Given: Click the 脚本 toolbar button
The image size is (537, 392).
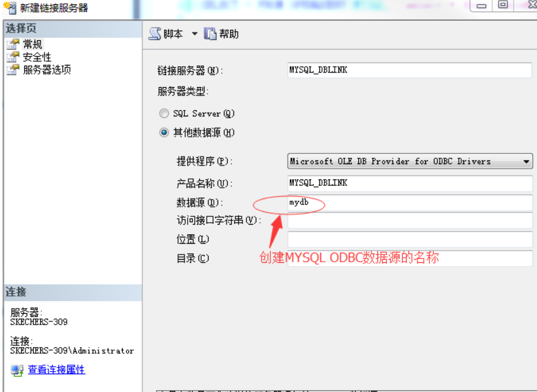Looking at the screenshot, I should tap(166, 34).
